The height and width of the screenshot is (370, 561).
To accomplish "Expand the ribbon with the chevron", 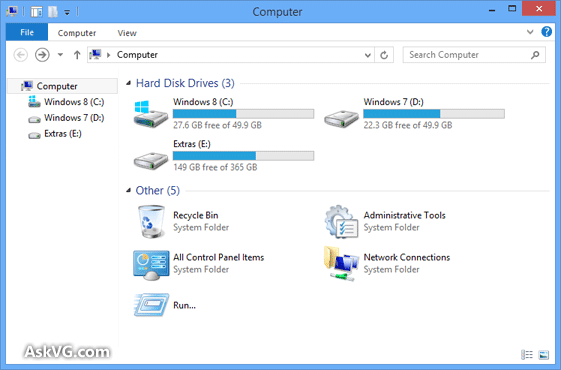I will coord(530,32).
